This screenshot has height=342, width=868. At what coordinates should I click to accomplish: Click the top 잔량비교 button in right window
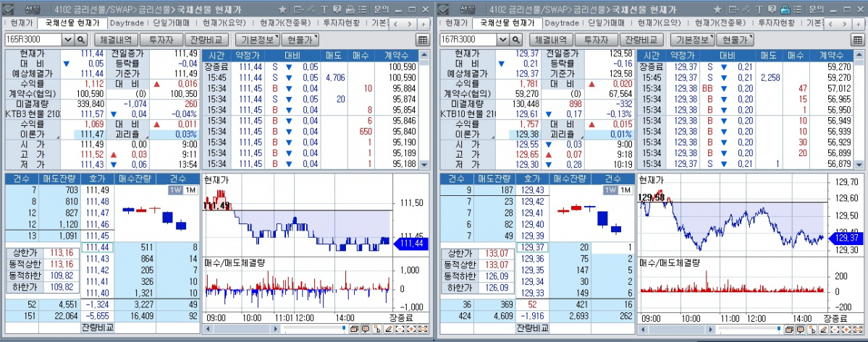[641, 40]
